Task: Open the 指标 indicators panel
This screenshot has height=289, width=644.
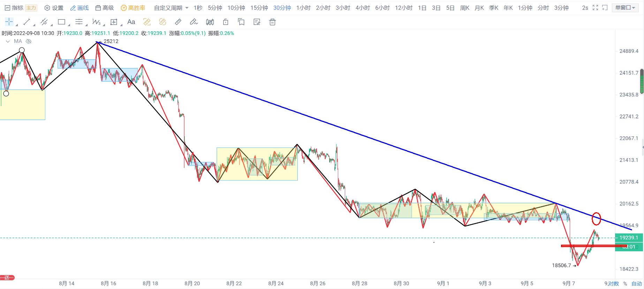Action: (x=14, y=8)
